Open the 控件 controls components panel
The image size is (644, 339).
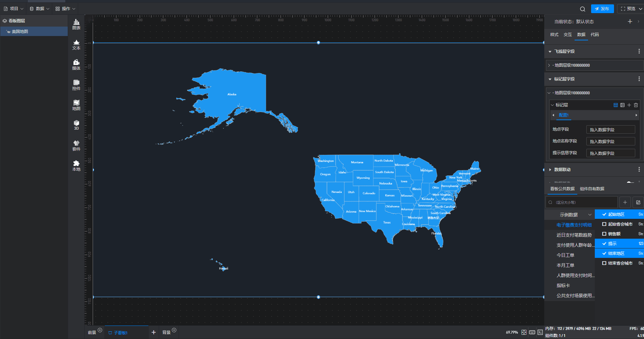[76, 85]
